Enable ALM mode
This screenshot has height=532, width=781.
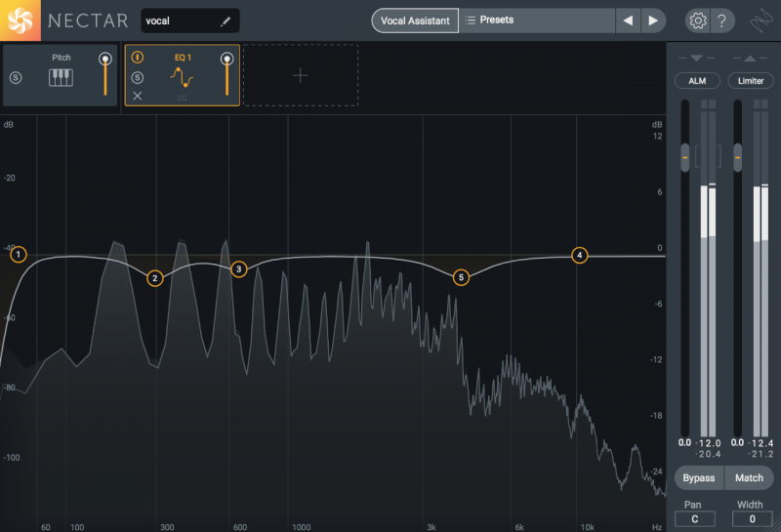click(x=697, y=81)
